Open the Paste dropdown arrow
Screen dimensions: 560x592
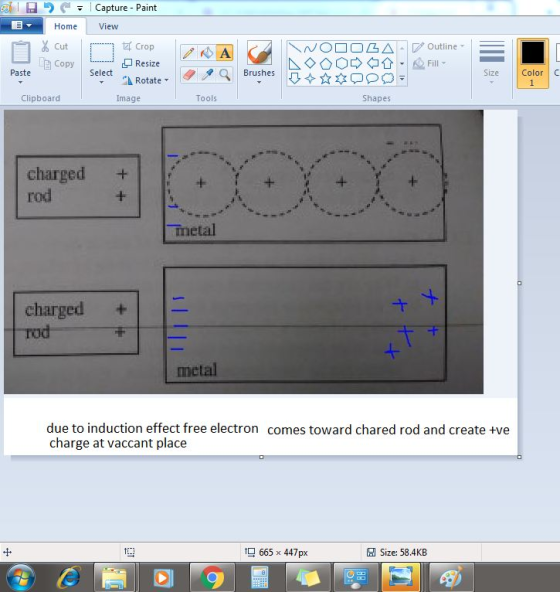tap(20, 82)
